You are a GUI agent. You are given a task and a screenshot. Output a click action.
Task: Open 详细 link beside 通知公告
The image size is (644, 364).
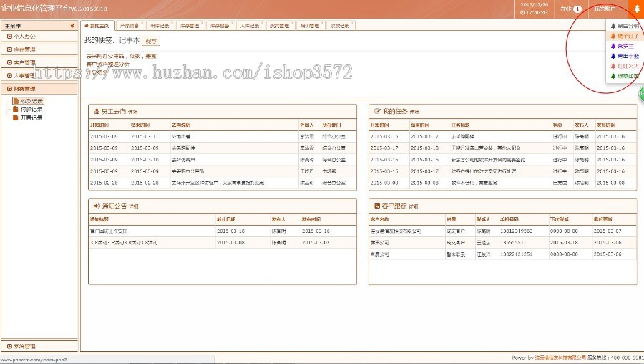(x=134, y=206)
